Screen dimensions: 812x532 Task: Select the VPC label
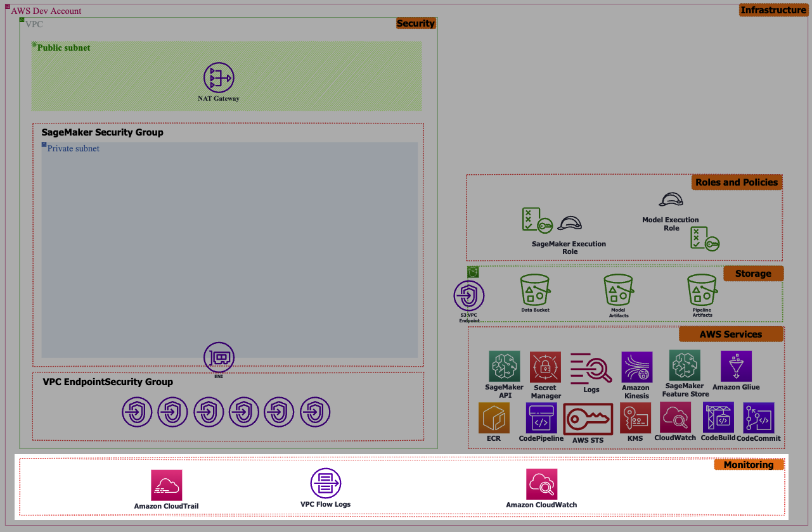34,24
